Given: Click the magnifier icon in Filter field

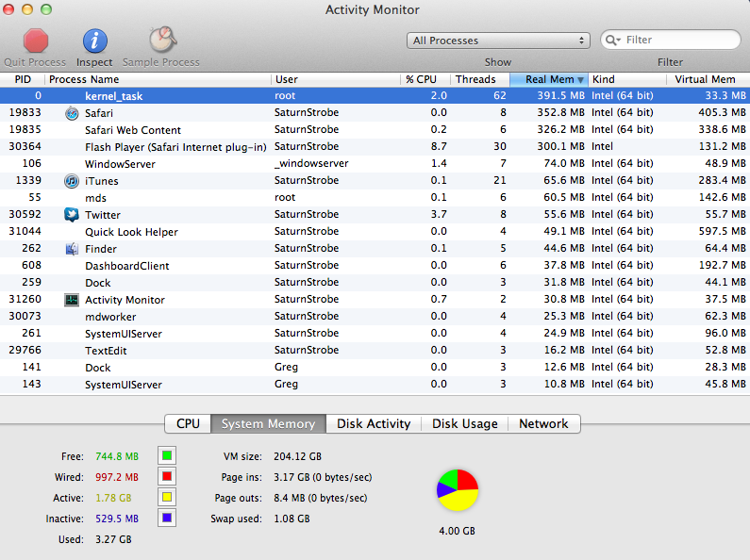Looking at the screenshot, I should pyautogui.click(x=612, y=41).
